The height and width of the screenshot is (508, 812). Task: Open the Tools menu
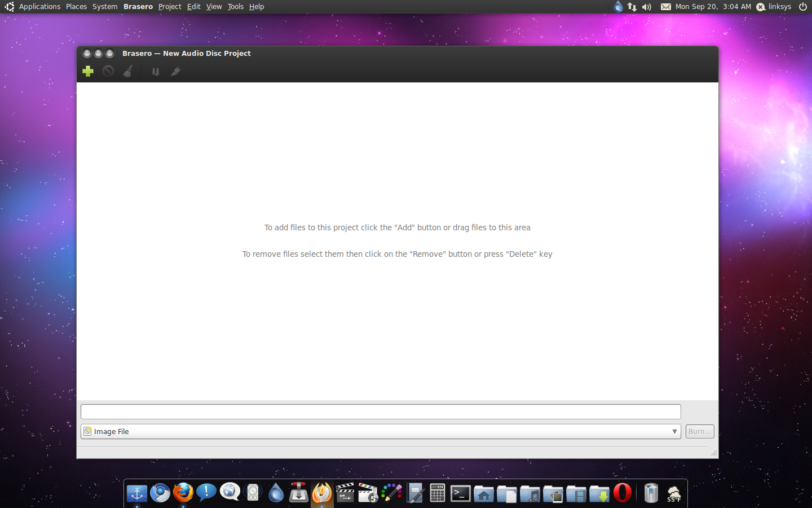tap(236, 7)
